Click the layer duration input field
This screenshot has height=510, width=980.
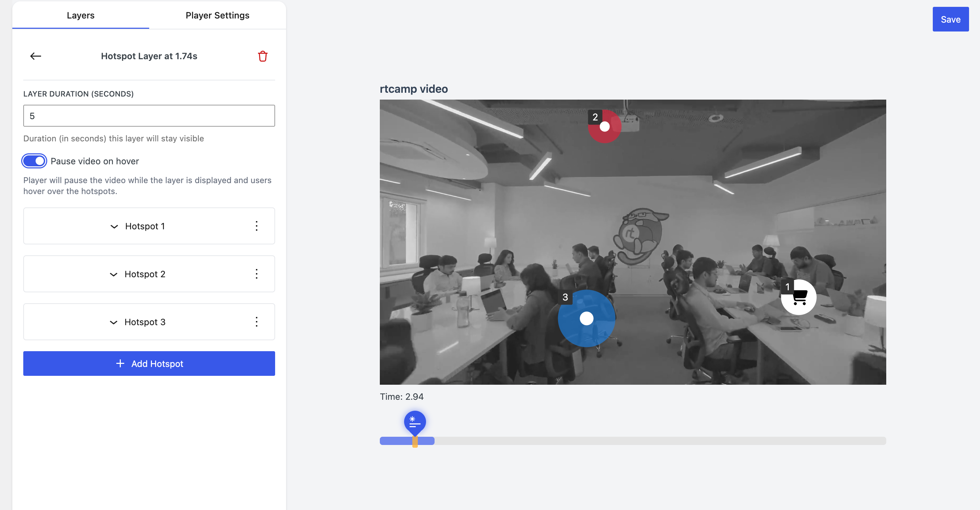pos(149,116)
